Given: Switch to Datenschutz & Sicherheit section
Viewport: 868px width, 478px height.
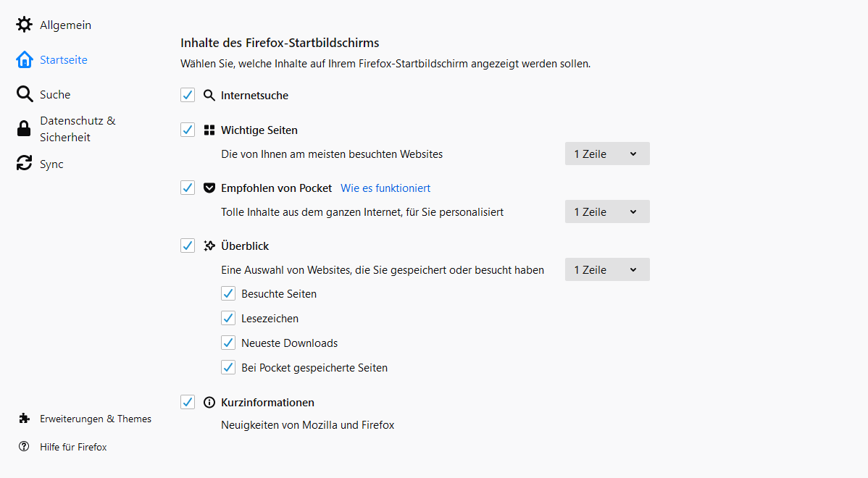Looking at the screenshot, I should [78, 129].
